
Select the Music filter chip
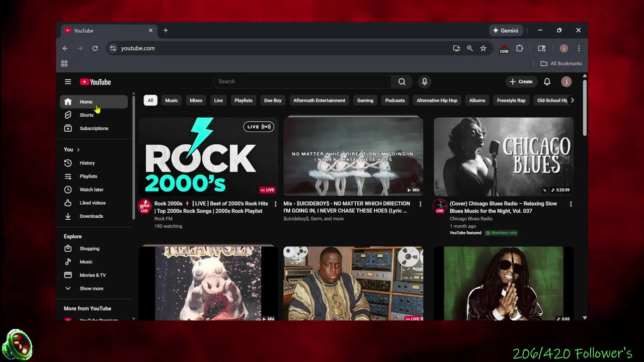(172, 100)
